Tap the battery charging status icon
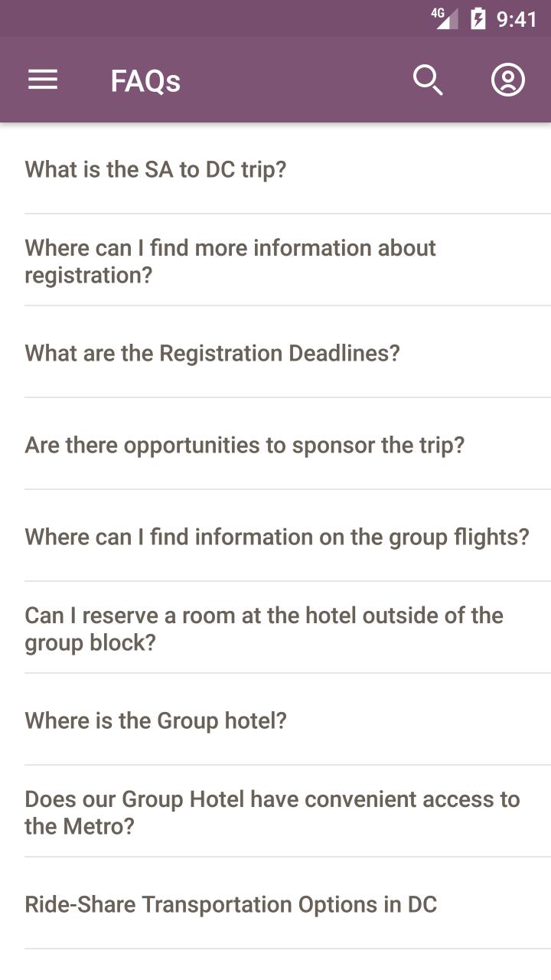 pos(478,18)
